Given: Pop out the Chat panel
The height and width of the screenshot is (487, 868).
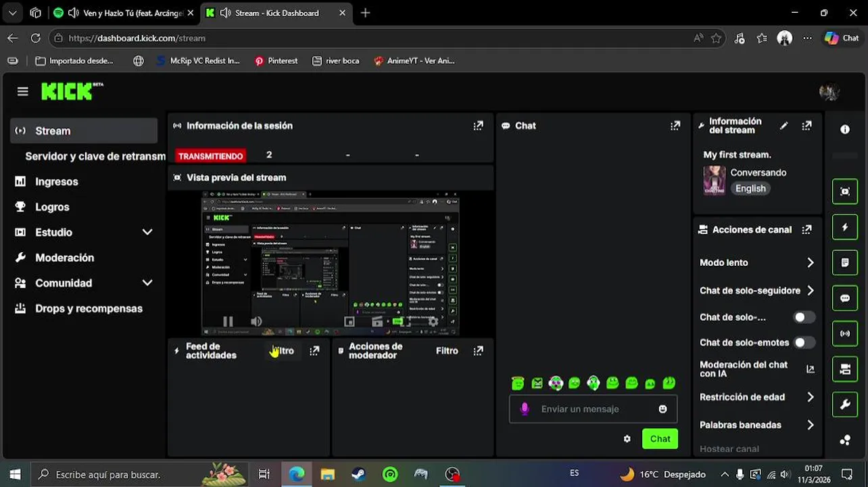Looking at the screenshot, I should (x=675, y=126).
